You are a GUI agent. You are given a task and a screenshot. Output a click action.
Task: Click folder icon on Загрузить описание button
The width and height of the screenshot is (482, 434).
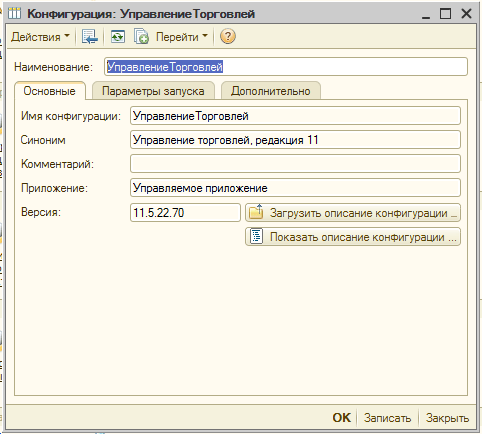tap(256, 212)
